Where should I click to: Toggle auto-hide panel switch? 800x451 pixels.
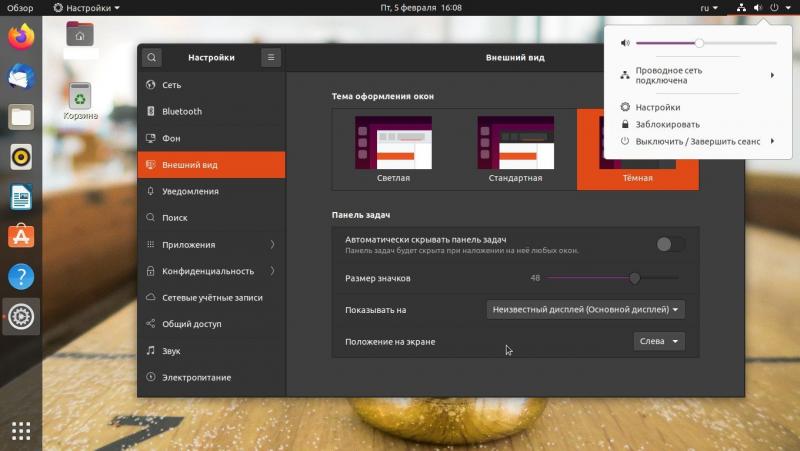click(x=670, y=244)
